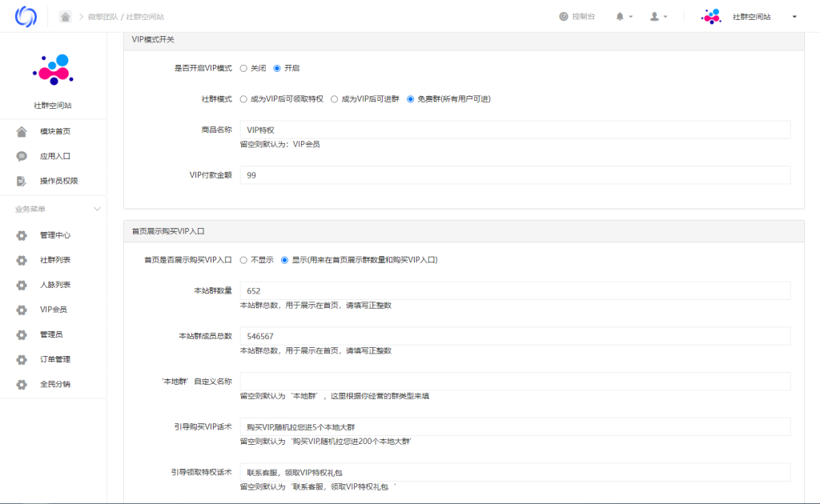Click the control panel icon 控制台

(x=563, y=17)
